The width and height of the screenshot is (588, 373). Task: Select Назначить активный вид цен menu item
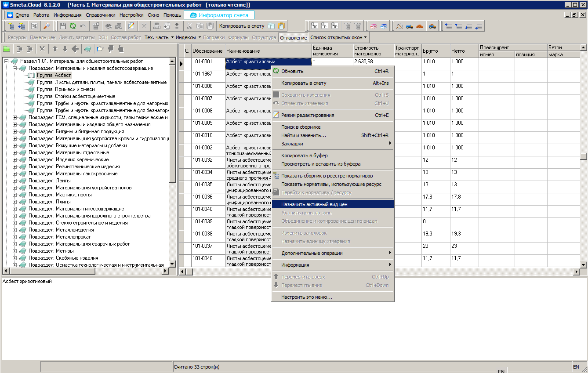(314, 204)
